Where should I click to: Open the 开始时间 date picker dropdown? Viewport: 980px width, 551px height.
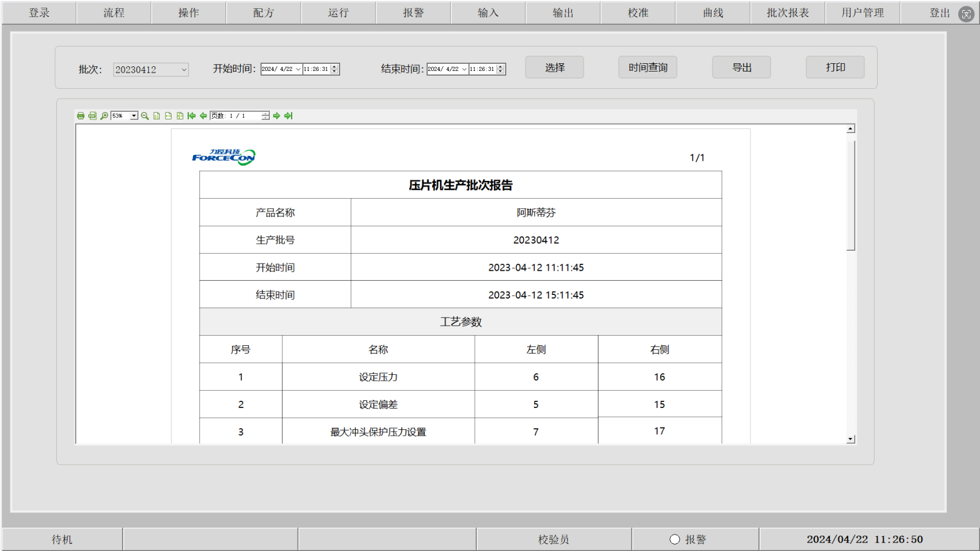tap(298, 69)
